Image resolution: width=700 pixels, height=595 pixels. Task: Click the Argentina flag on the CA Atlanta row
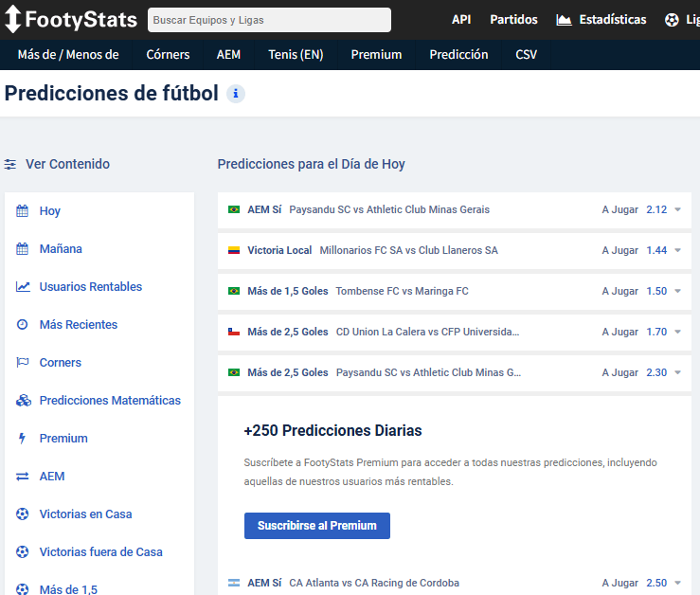234,583
